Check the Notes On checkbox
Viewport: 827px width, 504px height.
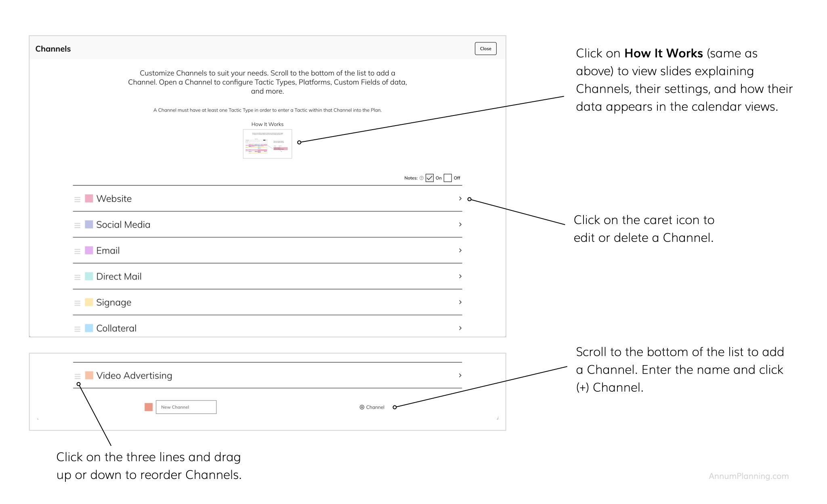coord(430,178)
